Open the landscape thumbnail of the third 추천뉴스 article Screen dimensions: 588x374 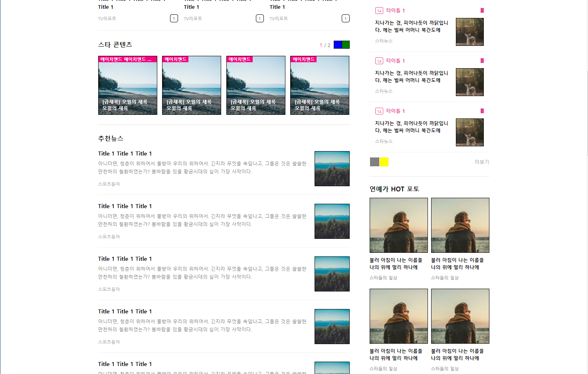[332, 274]
